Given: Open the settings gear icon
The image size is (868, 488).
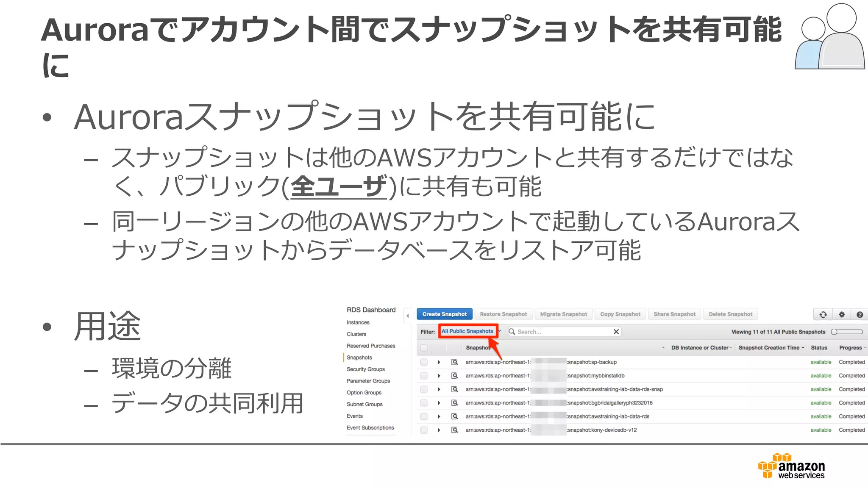Looking at the screenshot, I should coord(841,314).
